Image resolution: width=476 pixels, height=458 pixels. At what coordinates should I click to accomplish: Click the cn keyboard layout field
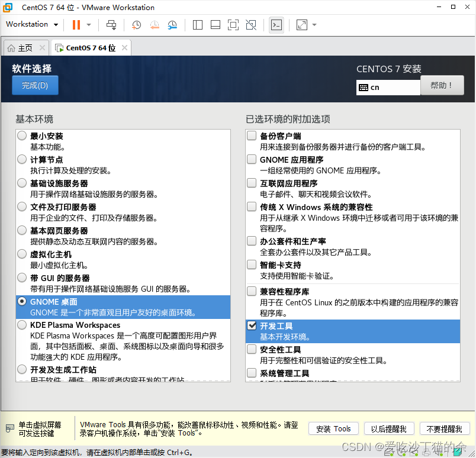[x=388, y=88]
